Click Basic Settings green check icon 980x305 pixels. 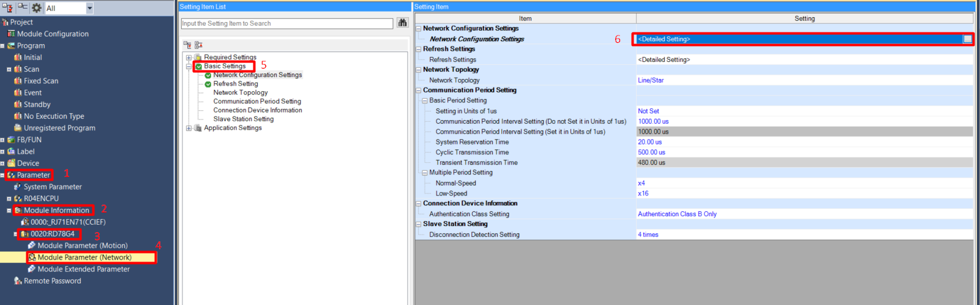(x=198, y=66)
